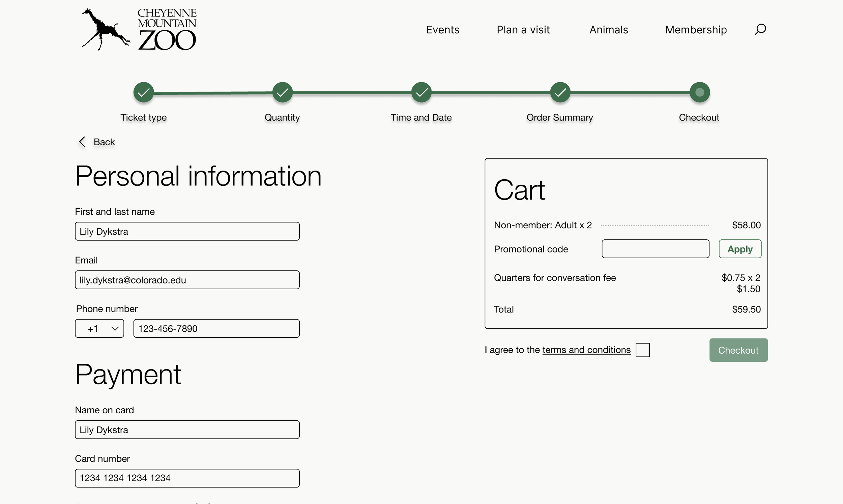Focus the Email input field

(187, 280)
